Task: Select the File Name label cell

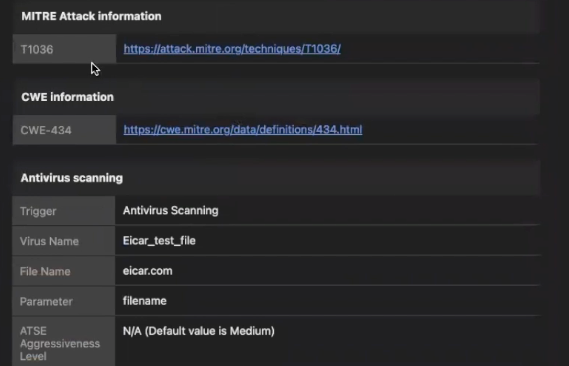Action: (64, 271)
